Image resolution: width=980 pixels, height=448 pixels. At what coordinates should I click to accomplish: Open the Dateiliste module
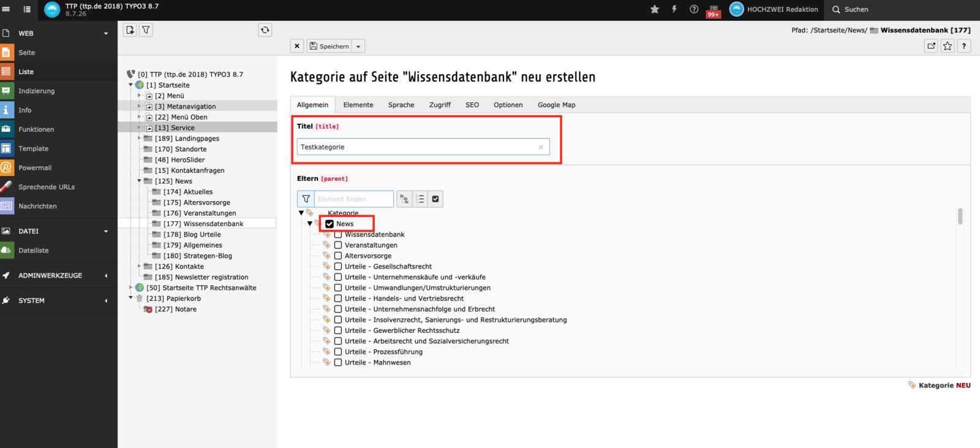click(x=33, y=250)
